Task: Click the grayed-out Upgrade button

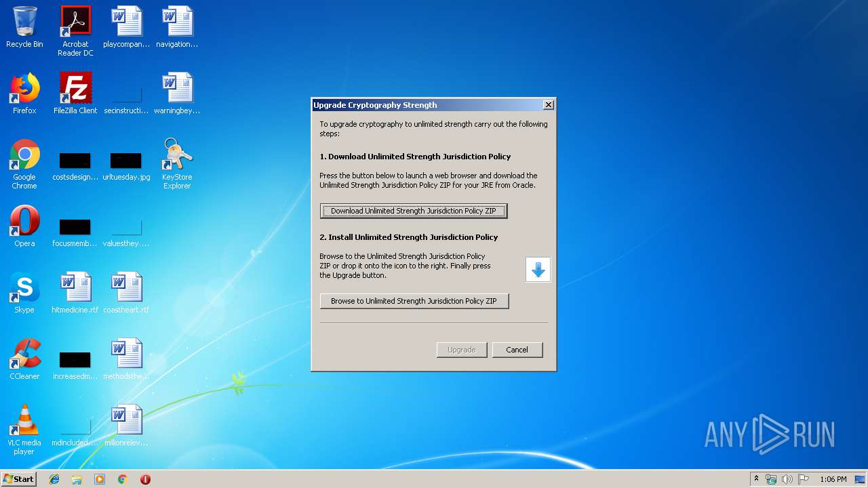Action: (x=461, y=350)
